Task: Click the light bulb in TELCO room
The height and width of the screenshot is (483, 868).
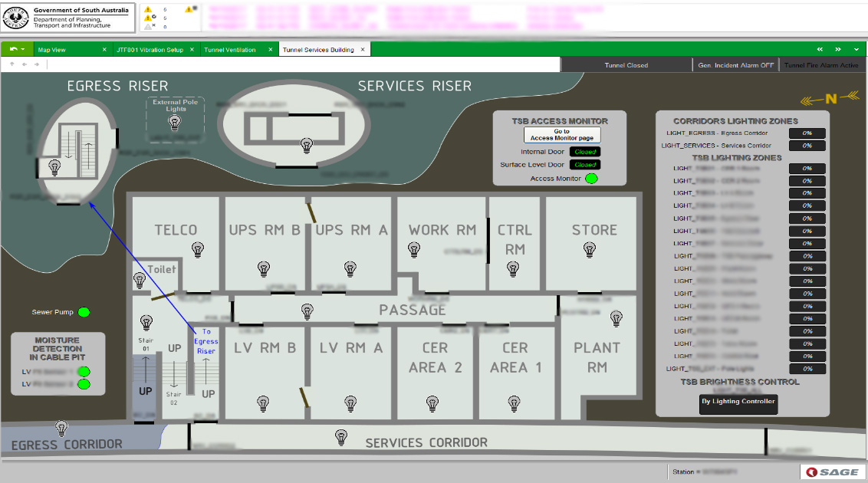Action: click(x=198, y=249)
